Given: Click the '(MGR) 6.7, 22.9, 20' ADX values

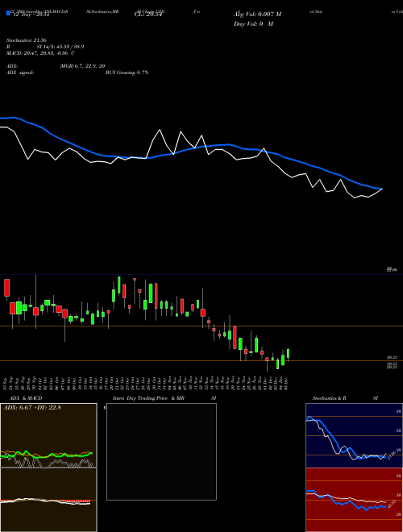Looking at the screenshot, I should (x=82, y=66).
